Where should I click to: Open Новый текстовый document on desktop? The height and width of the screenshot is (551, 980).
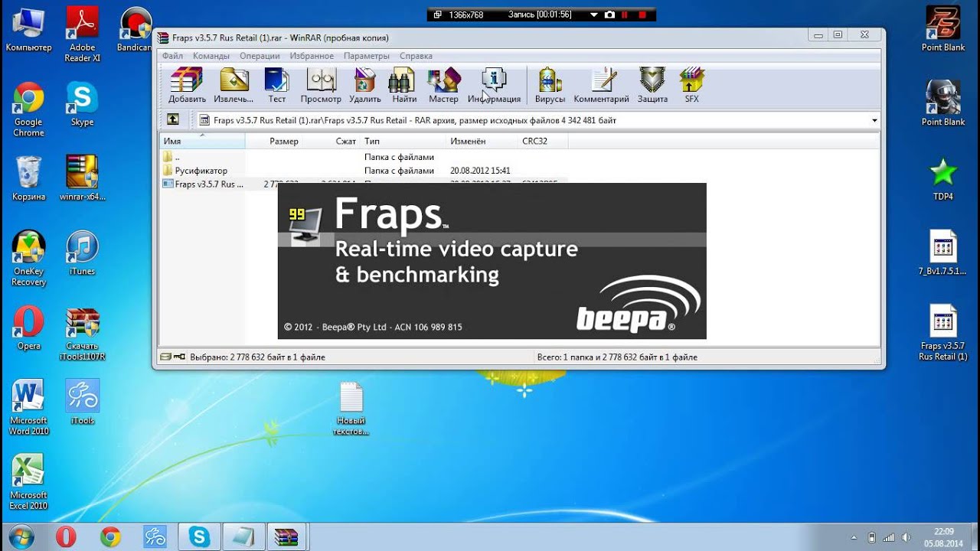351,409
